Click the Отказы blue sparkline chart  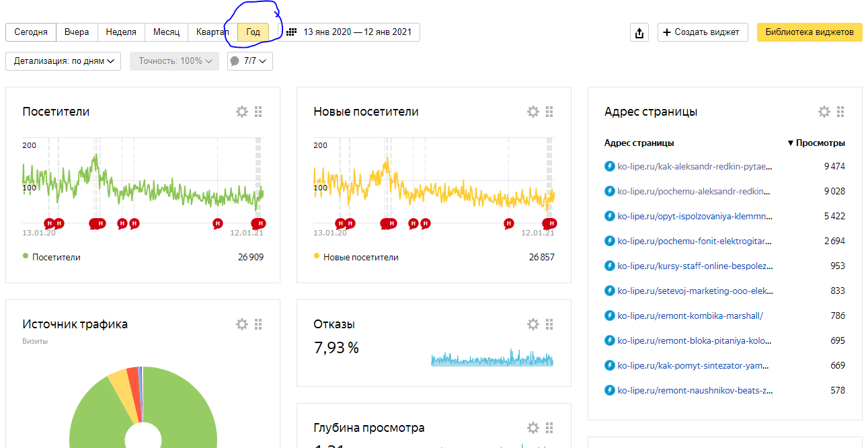492,358
